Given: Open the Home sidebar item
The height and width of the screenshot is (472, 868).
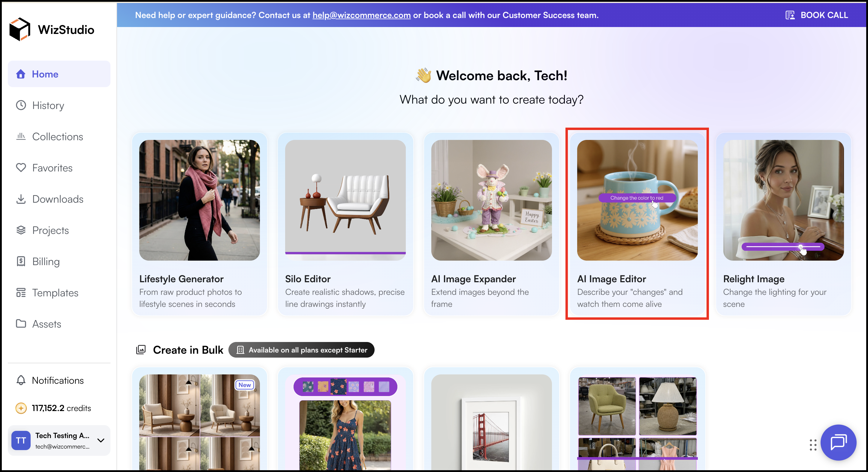Looking at the screenshot, I should point(59,74).
